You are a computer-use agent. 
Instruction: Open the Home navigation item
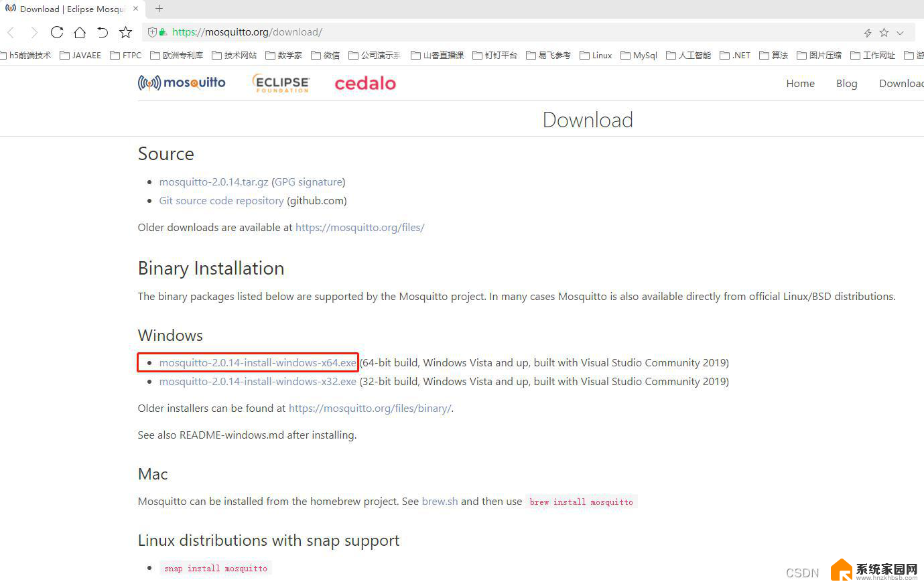tap(801, 83)
